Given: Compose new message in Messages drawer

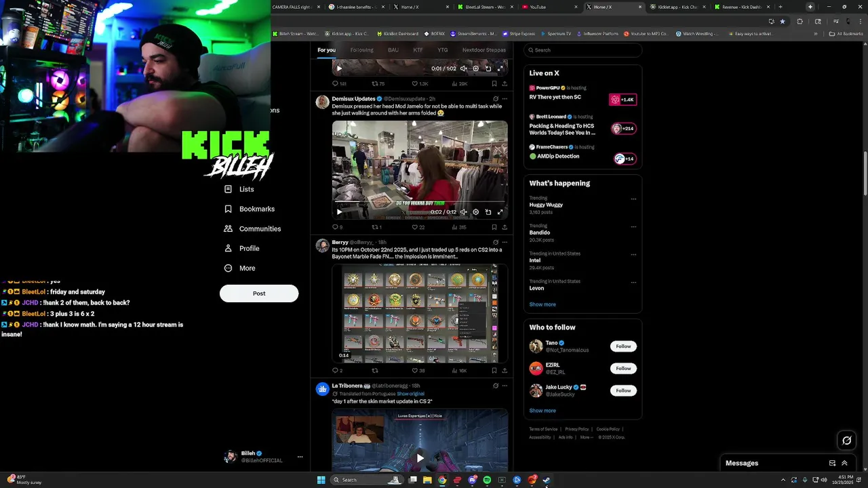Looking at the screenshot, I should (832, 463).
